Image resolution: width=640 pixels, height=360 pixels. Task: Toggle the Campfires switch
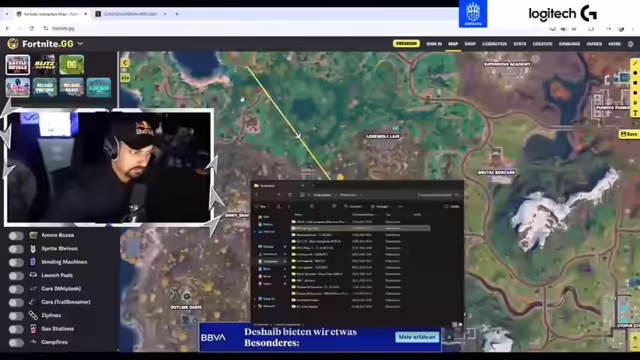point(16,343)
